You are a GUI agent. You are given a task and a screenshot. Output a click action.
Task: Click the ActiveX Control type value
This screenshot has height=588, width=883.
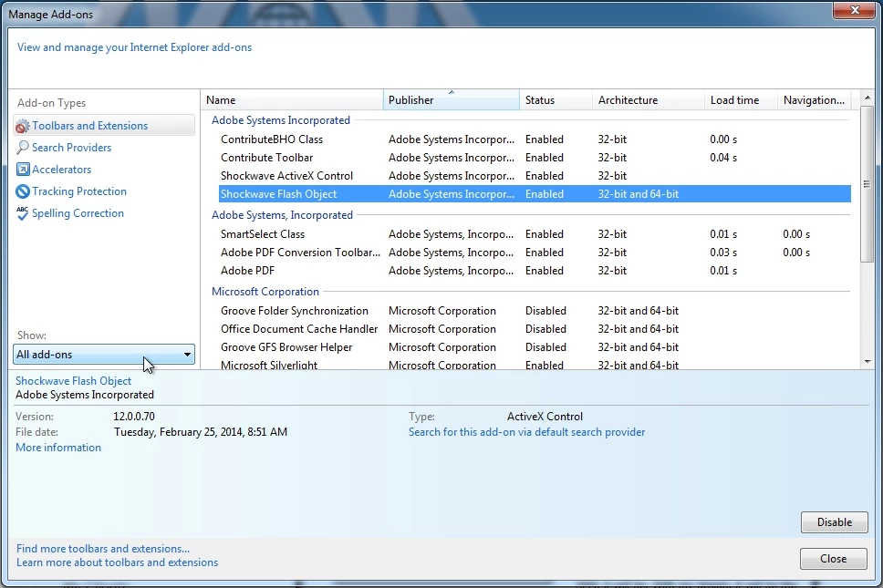click(545, 417)
